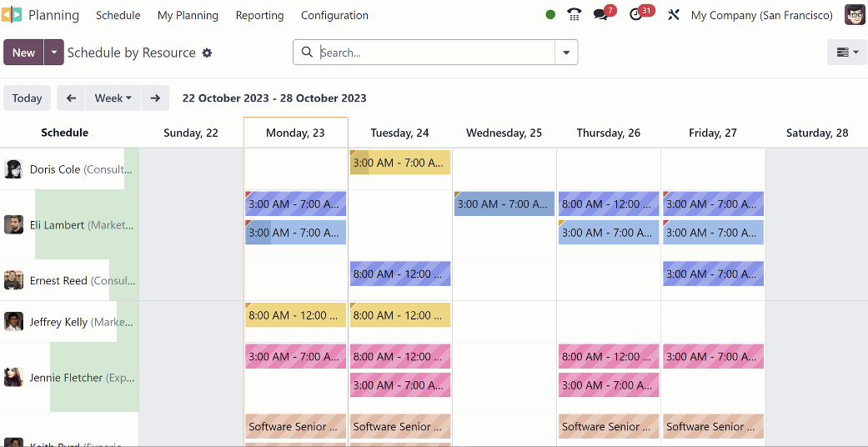Click the green online status dot
The height and width of the screenshot is (447, 868).
coord(550,15)
